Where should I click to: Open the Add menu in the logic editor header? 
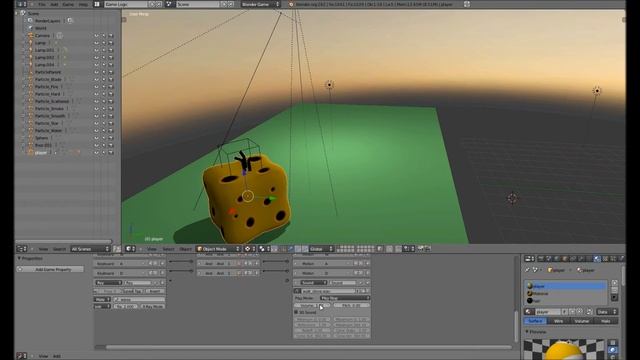pyautogui.click(x=57, y=356)
